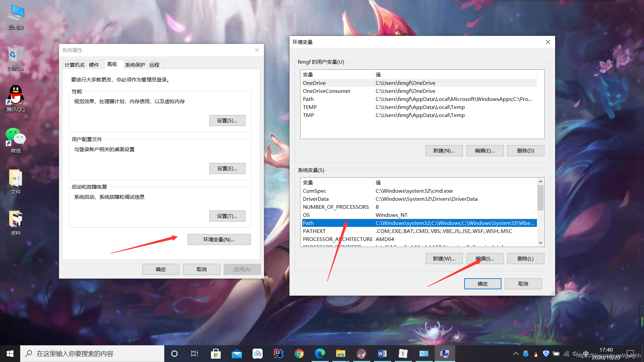Open Baidu Netdisk icon on taskbar
The image size is (644, 362).
258,354
